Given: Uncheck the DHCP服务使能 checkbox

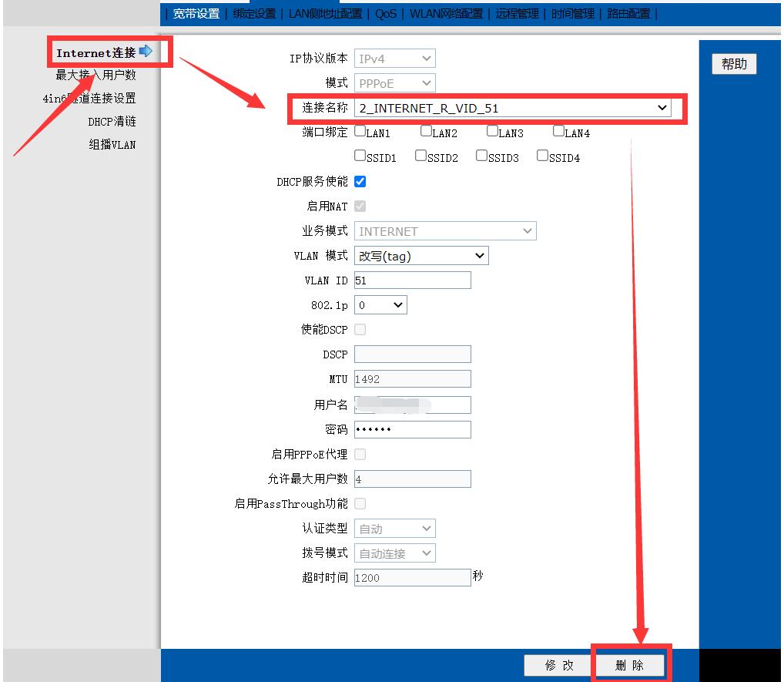Looking at the screenshot, I should [359, 181].
